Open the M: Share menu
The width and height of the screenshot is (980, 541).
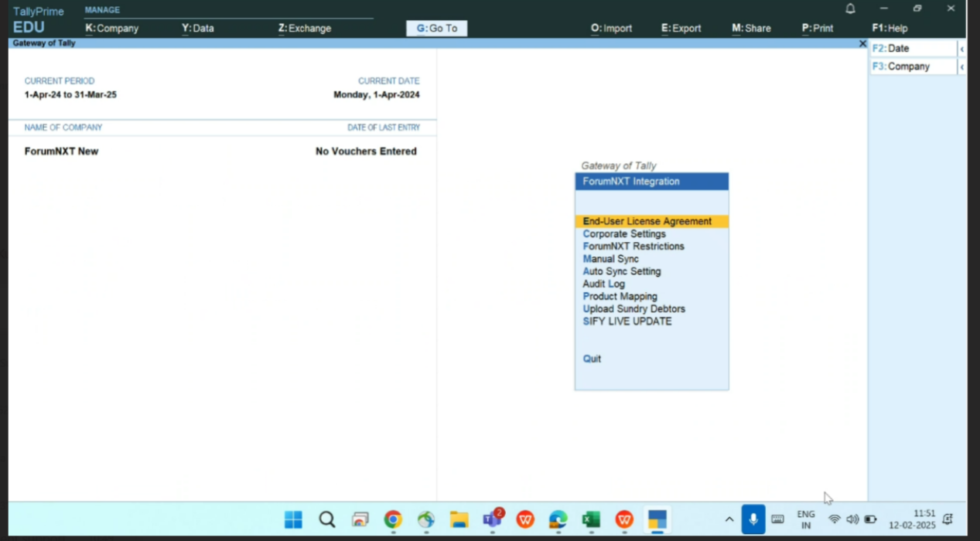(751, 29)
